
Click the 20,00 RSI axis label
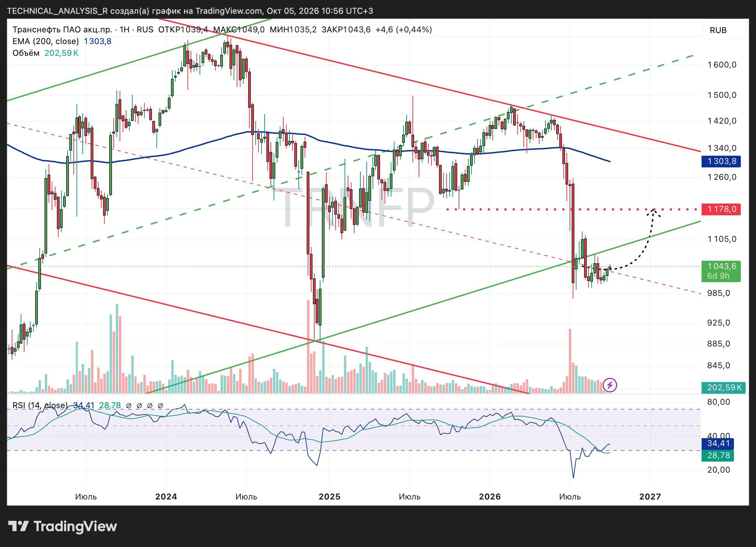(718, 470)
